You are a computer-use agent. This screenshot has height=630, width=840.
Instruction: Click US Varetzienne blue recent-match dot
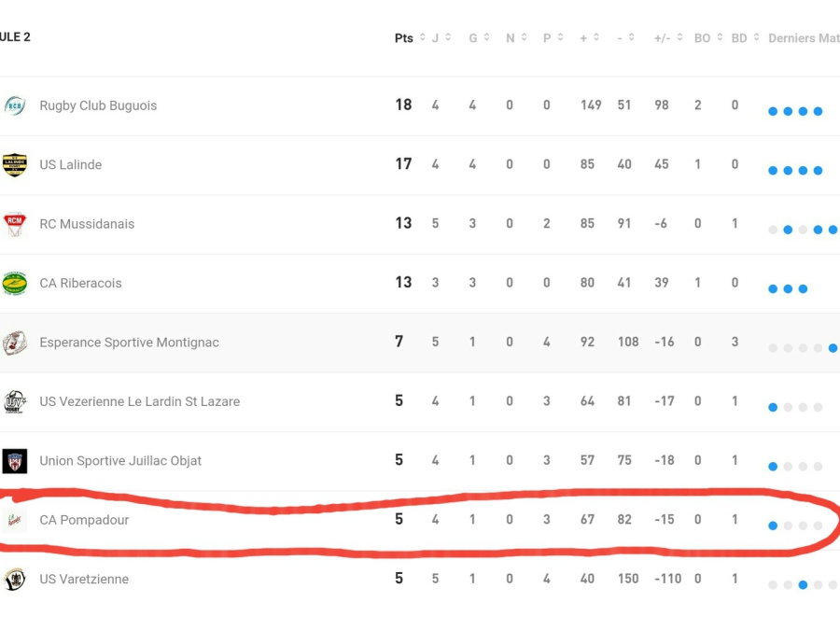[x=803, y=585]
